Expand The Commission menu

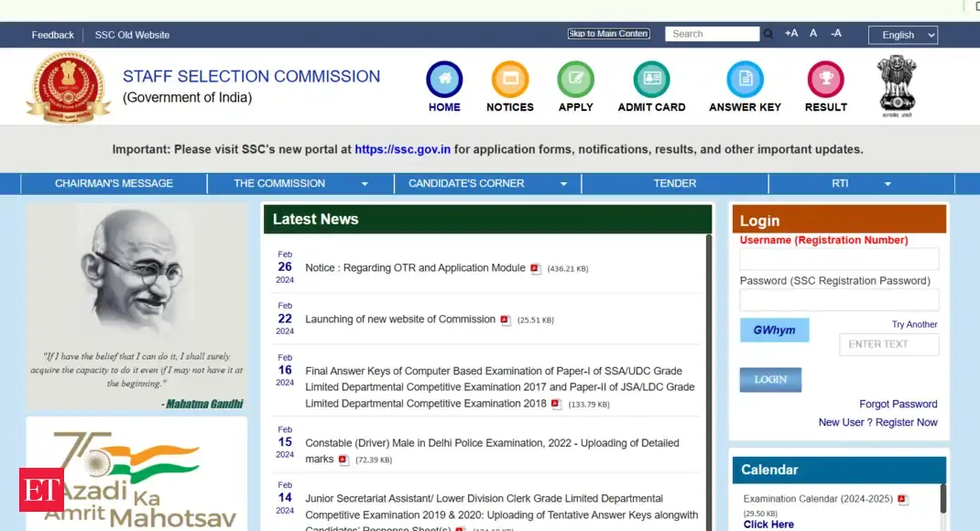(300, 183)
